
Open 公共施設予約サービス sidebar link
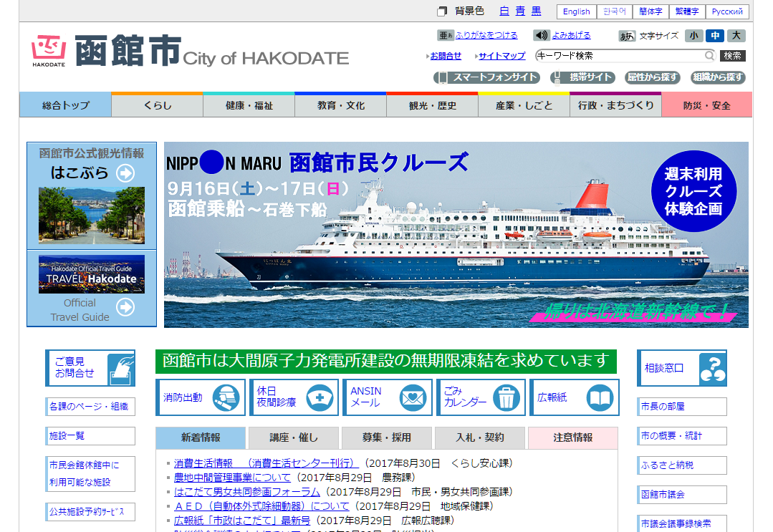[90, 512]
